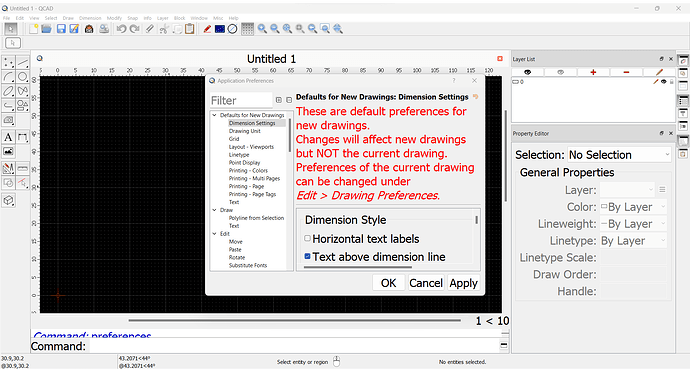Select the Ellipse drawing tool
The image size is (690, 369).
(9, 91)
